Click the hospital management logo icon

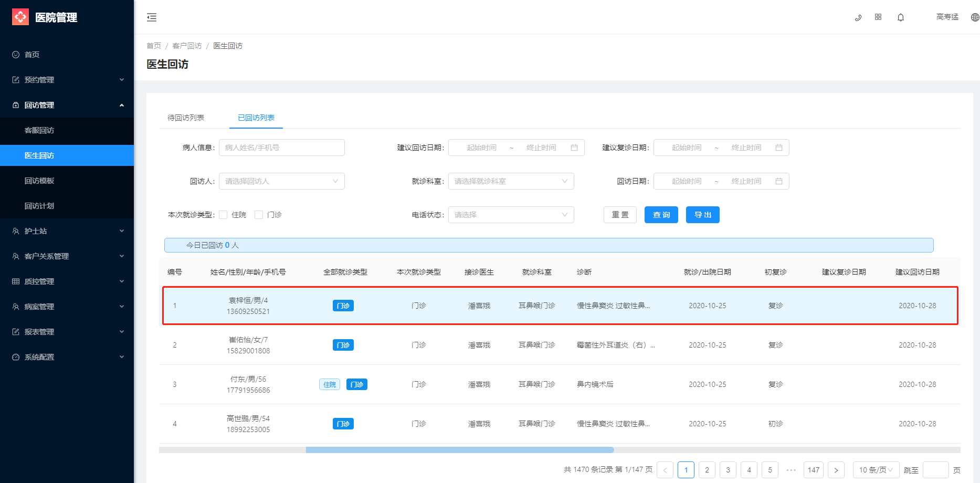click(x=20, y=17)
